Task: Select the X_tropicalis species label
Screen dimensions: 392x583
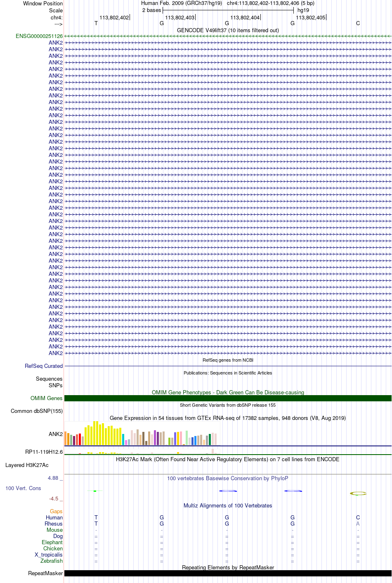Action: [49, 555]
